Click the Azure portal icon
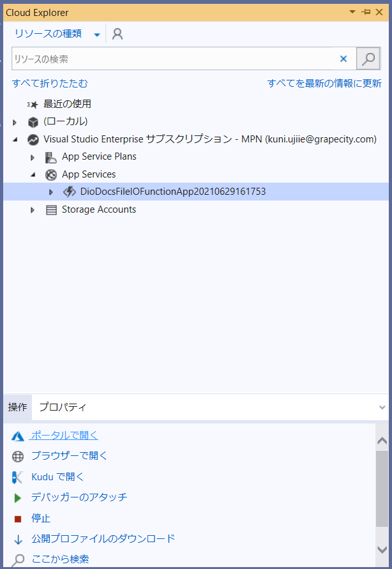The width and height of the screenshot is (392, 569). pyautogui.click(x=18, y=436)
